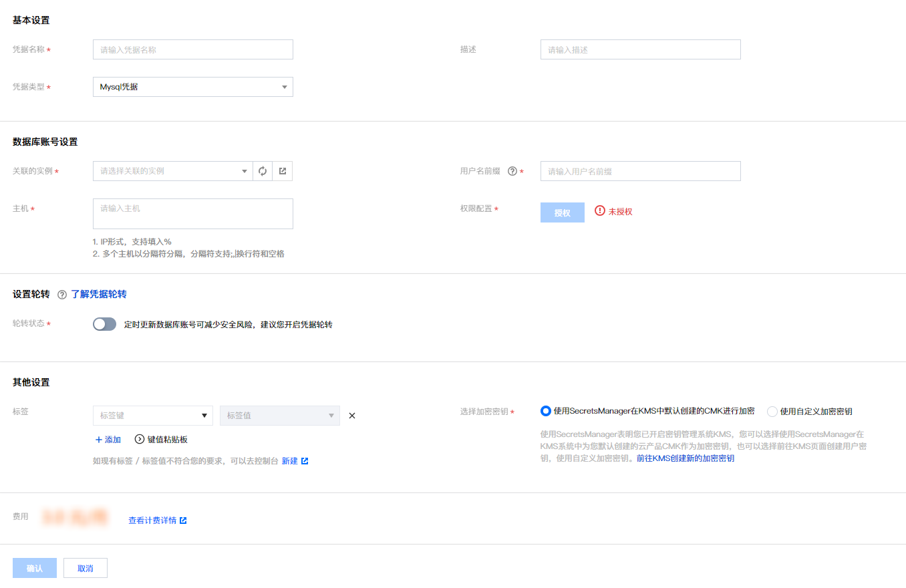Click the 未授权 warning icon
The image size is (906, 588).
[x=600, y=211]
